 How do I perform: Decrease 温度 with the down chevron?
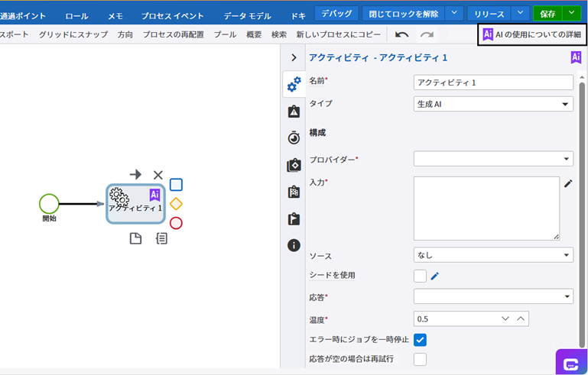tap(505, 318)
